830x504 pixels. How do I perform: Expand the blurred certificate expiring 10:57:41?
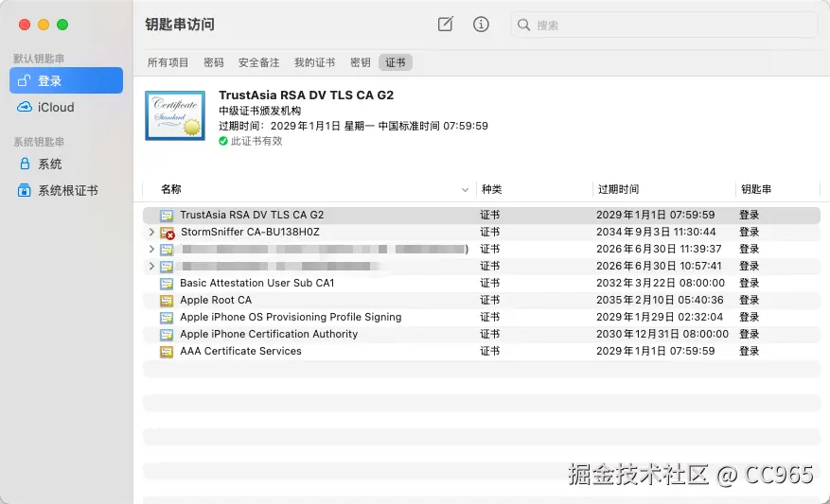pos(151,266)
